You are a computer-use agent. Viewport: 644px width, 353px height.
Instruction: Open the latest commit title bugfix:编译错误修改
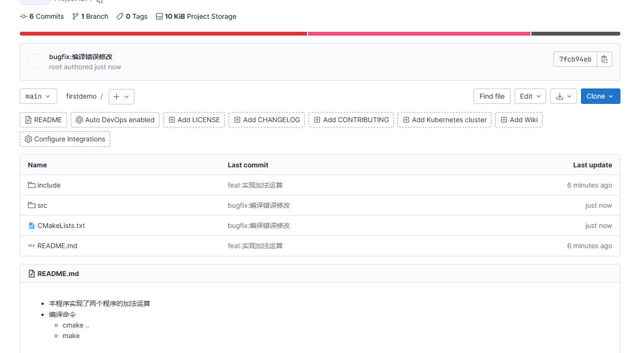coord(81,57)
